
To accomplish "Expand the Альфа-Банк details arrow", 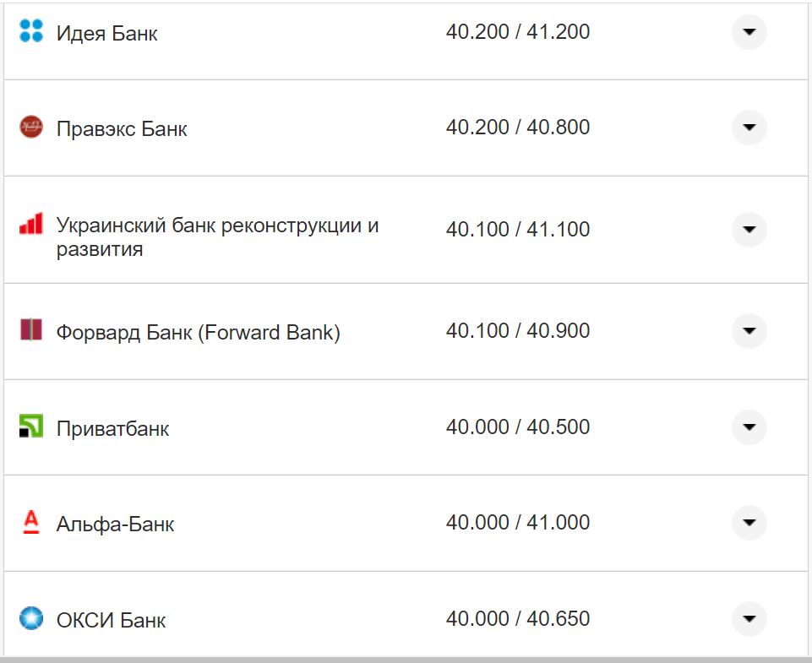I will (749, 522).
